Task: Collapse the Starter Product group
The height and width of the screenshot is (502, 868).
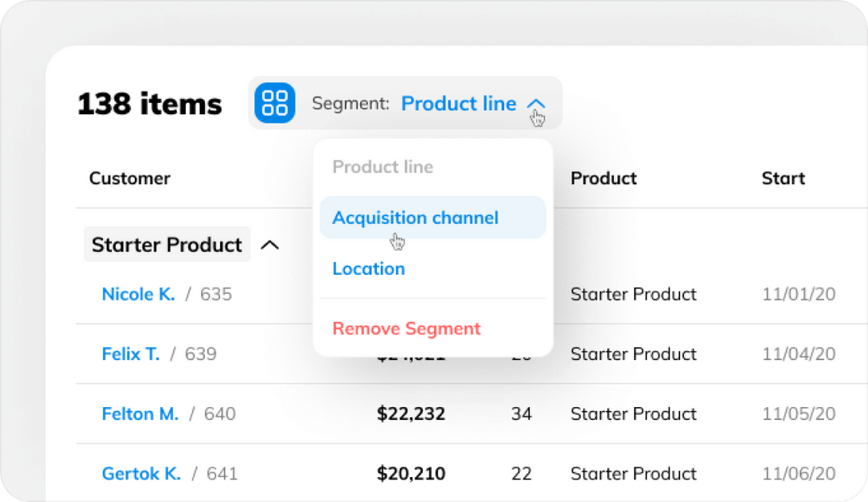Action: click(x=271, y=244)
